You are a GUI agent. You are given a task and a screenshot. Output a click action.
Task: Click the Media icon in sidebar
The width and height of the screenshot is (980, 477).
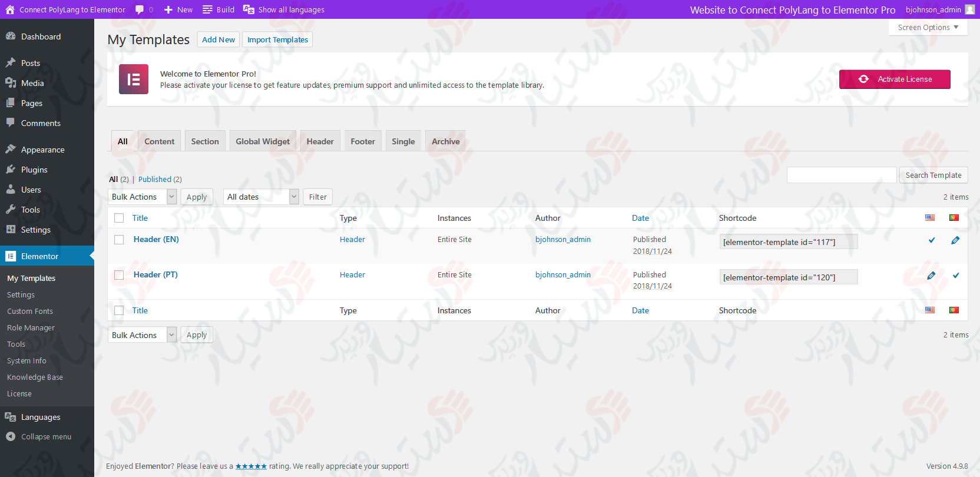11,82
